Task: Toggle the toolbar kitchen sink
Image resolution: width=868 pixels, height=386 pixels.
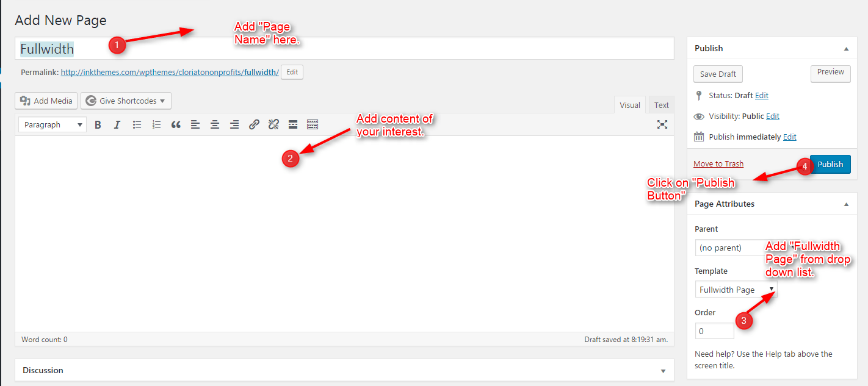Action: (x=313, y=124)
